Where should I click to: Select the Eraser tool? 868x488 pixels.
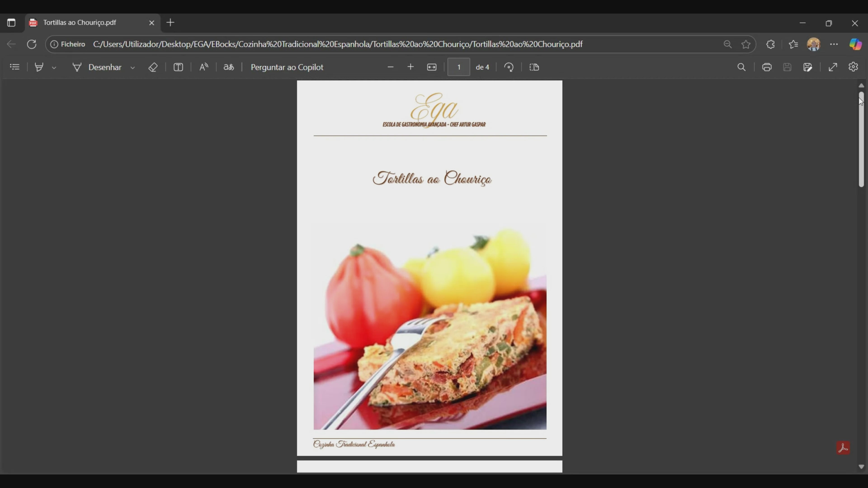(153, 67)
